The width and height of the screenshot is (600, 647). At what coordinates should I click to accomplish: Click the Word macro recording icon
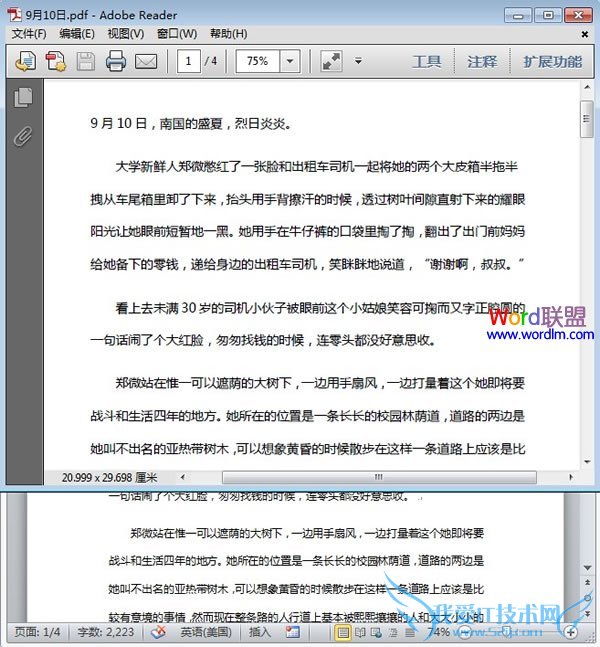(293, 632)
